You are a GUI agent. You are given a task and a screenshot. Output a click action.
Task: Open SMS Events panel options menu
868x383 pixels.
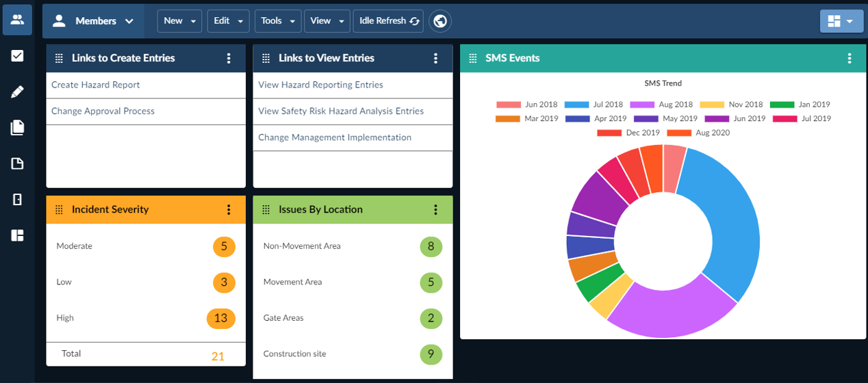(849, 59)
